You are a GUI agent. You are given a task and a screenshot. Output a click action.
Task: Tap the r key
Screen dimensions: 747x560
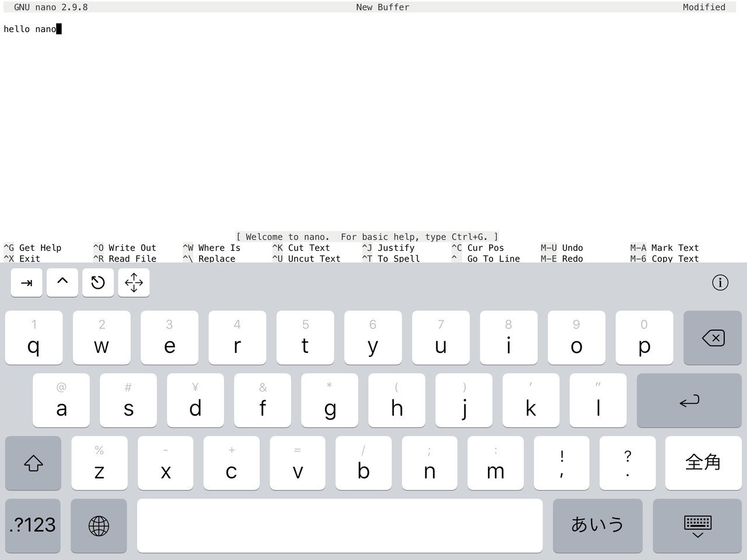coord(237,338)
